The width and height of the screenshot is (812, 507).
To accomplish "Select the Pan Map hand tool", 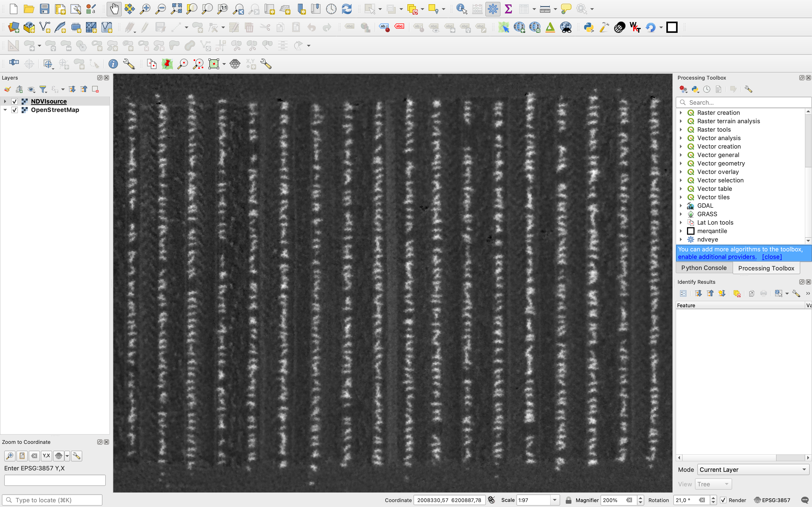I will 114,9.
